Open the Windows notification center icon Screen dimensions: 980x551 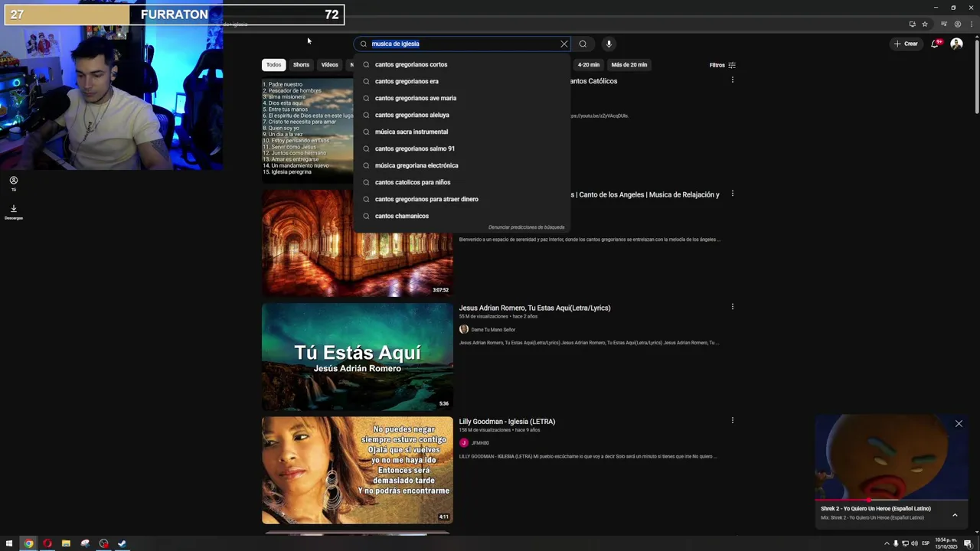pos(968,543)
